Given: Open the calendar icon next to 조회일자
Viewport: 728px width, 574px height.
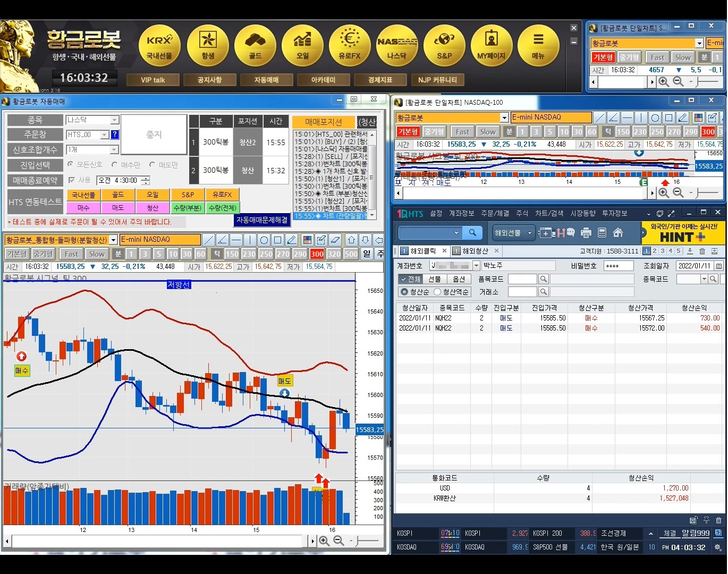Looking at the screenshot, I should point(718,266).
